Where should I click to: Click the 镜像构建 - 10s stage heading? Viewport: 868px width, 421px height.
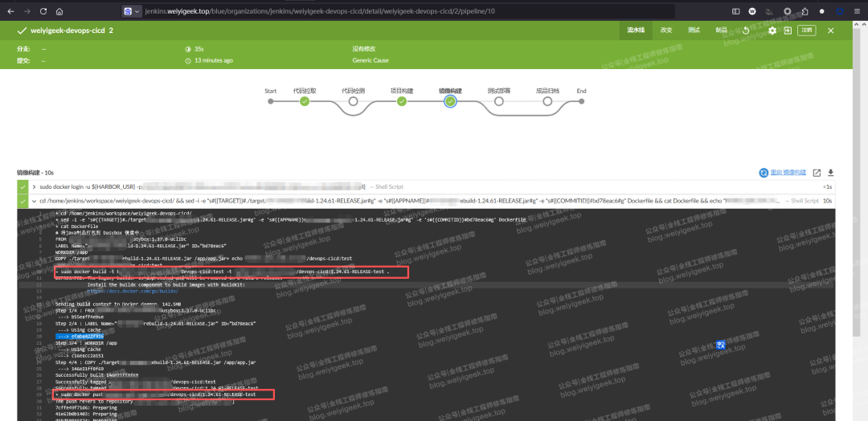35,173
